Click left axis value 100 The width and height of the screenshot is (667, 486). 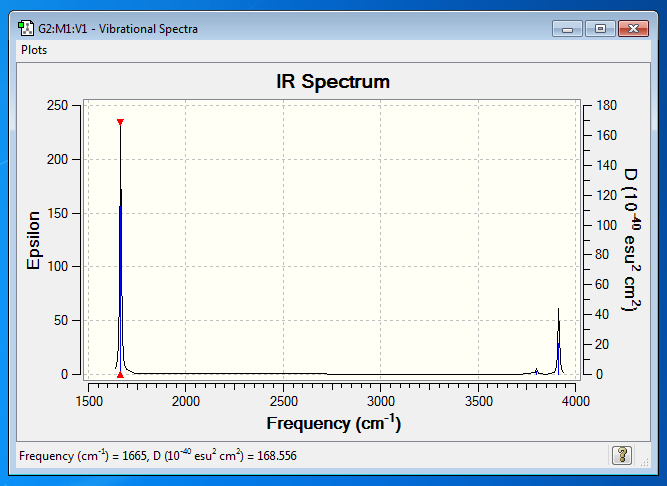click(x=57, y=267)
